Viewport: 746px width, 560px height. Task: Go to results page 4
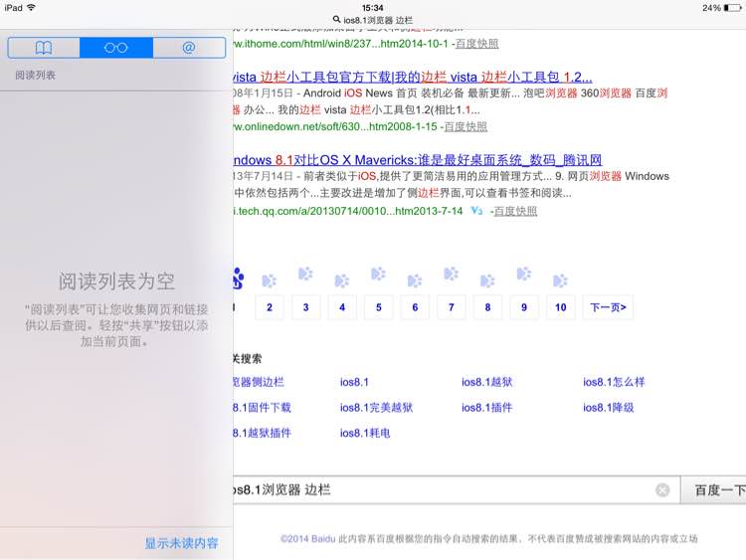pos(342,307)
